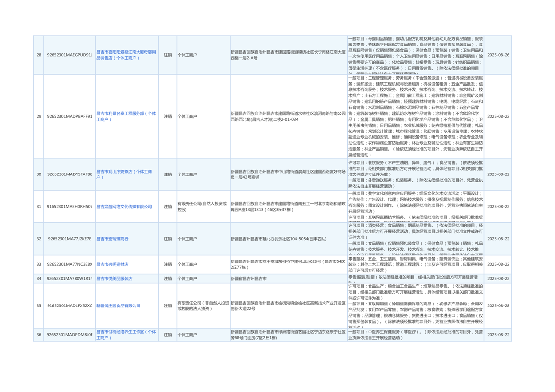Click row number 29
Viewport: 555px width, 392px height.
(x=39, y=116)
